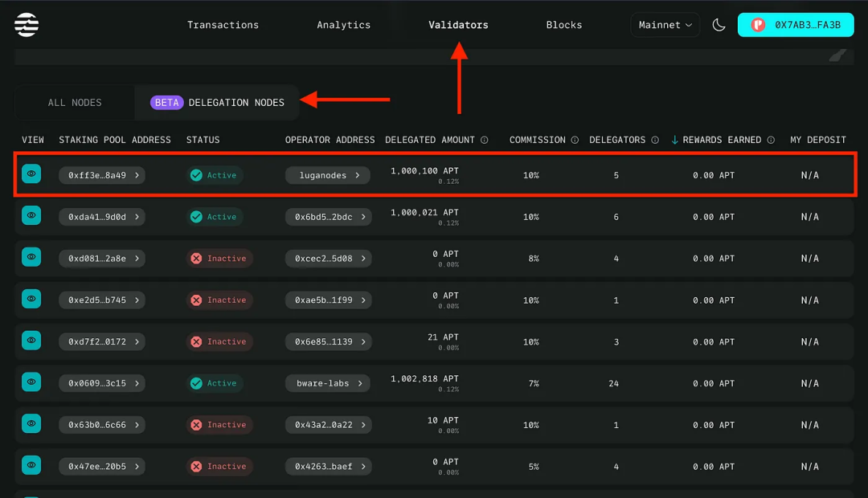
Task: View pool 0xd7f2…0172 with eye icon
Action: coord(31,341)
